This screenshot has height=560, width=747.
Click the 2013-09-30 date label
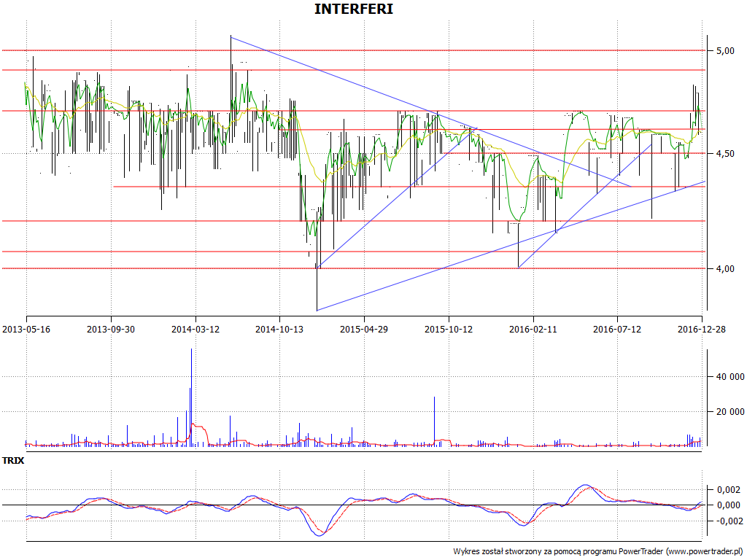point(111,329)
